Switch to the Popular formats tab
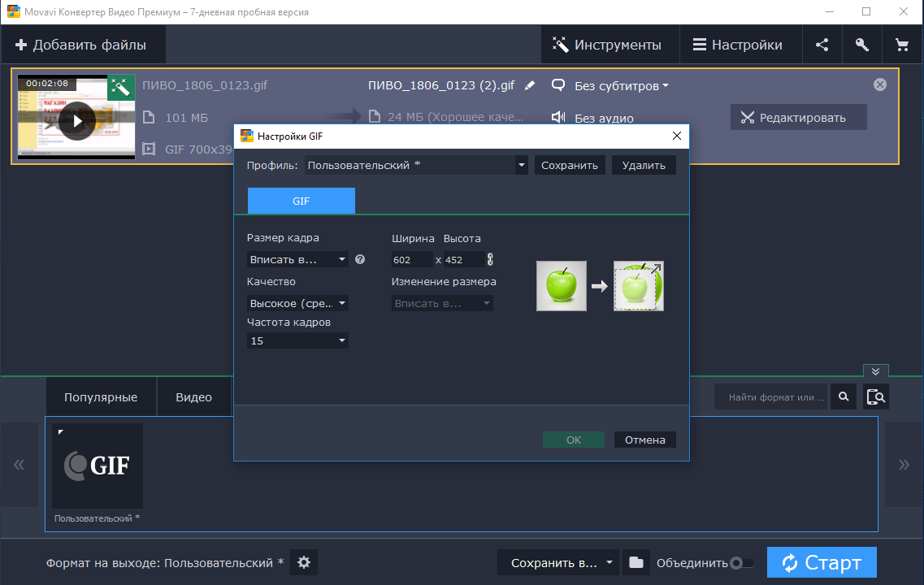 (x=101, y=397)
